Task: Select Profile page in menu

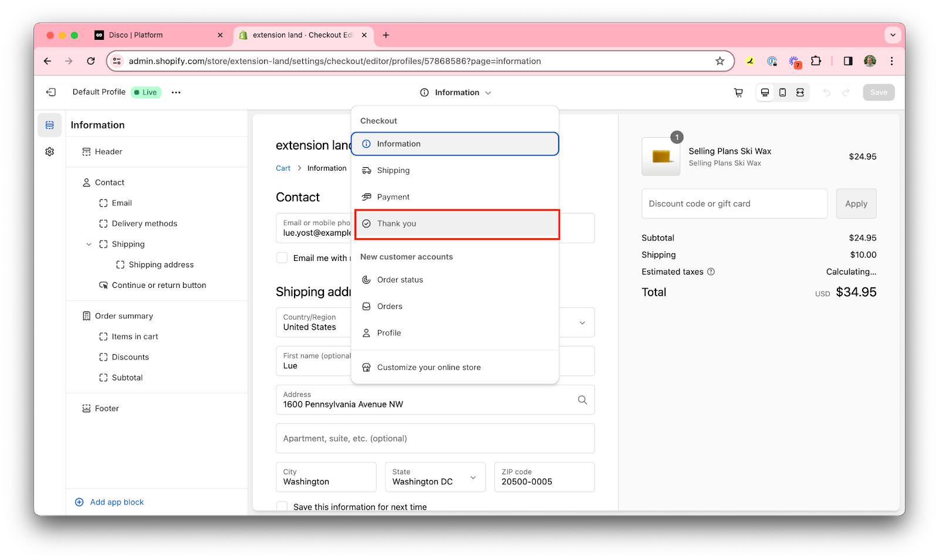Action: tap(455, 333)
